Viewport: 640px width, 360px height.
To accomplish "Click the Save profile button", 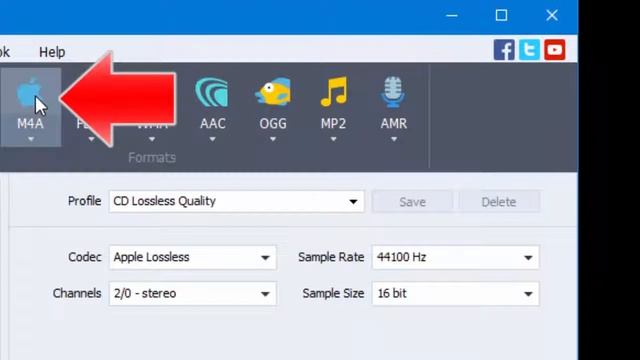I will [412, 202].
